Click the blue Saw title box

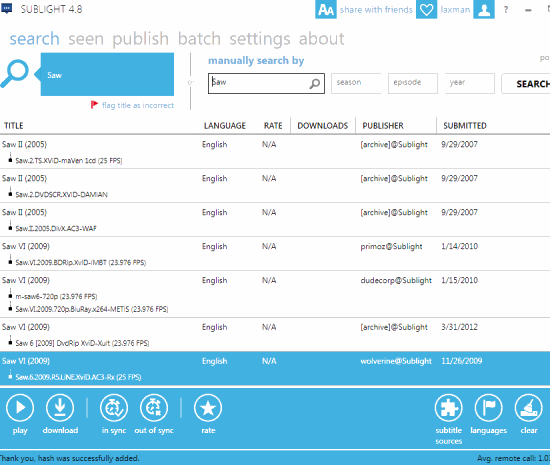coord(107,74)
